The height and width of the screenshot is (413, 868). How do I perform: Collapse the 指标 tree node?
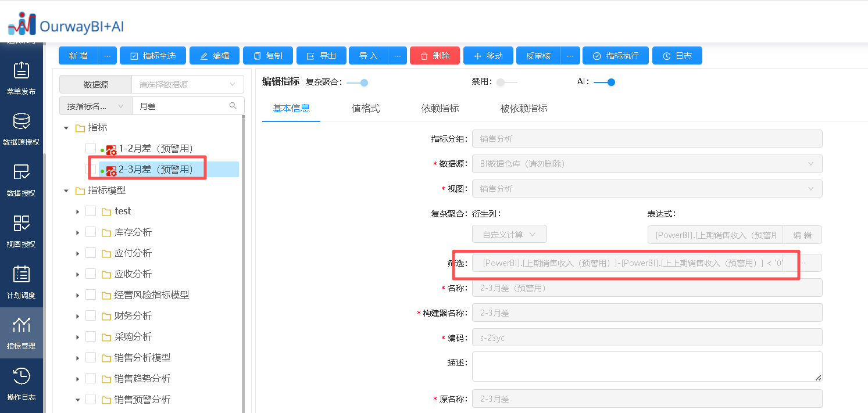coord(66,128)
